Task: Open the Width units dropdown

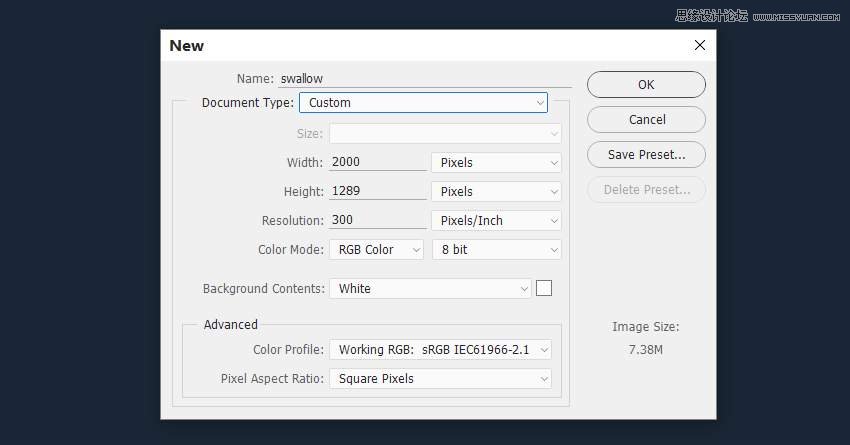Action: click(496, 162)
